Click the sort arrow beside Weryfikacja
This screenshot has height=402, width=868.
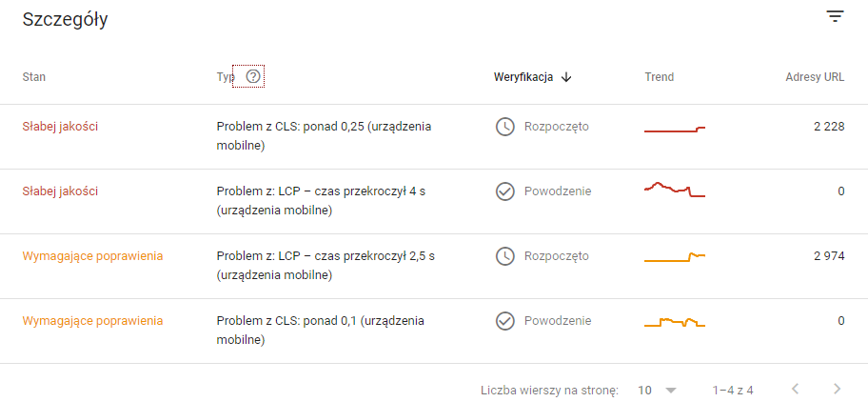coord(566,77)
